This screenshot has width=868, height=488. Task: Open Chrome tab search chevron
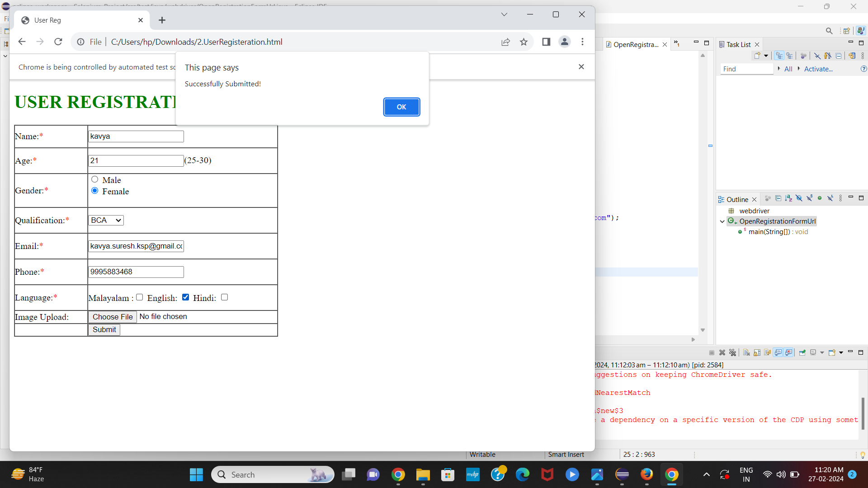coord(504,14)
